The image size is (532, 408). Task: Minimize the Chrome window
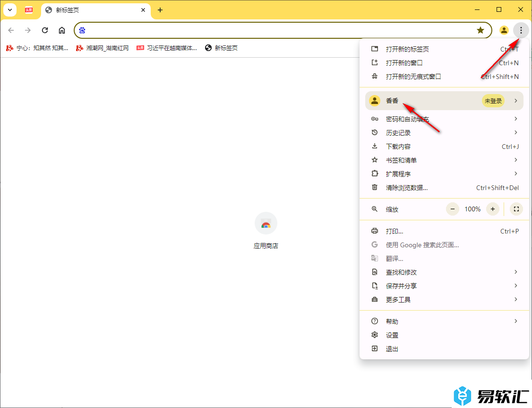477,10
